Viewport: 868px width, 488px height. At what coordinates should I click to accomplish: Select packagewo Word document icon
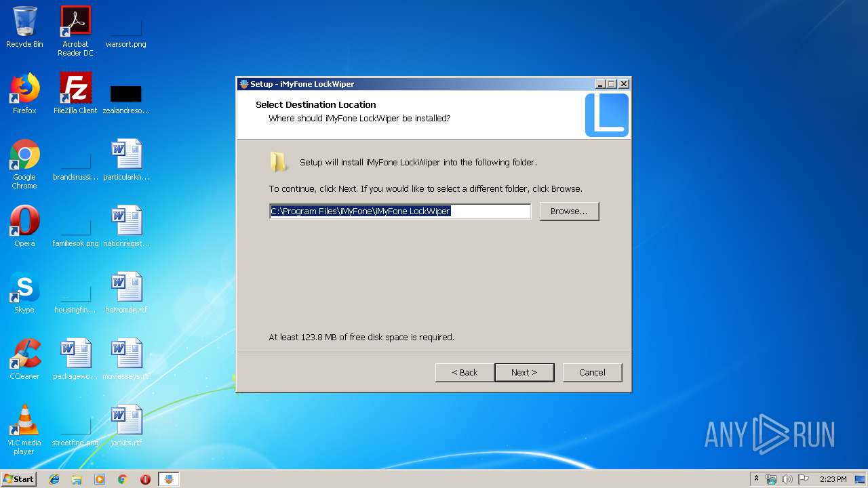(75, 359)
